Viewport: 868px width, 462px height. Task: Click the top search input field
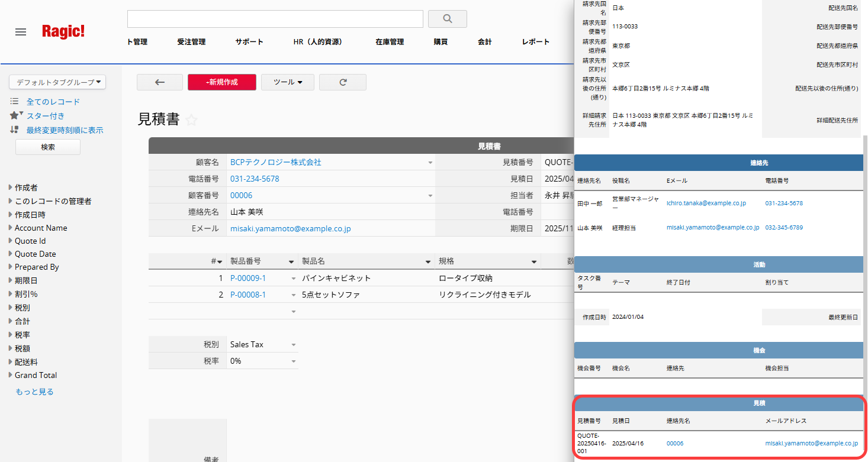coord(275,19)
